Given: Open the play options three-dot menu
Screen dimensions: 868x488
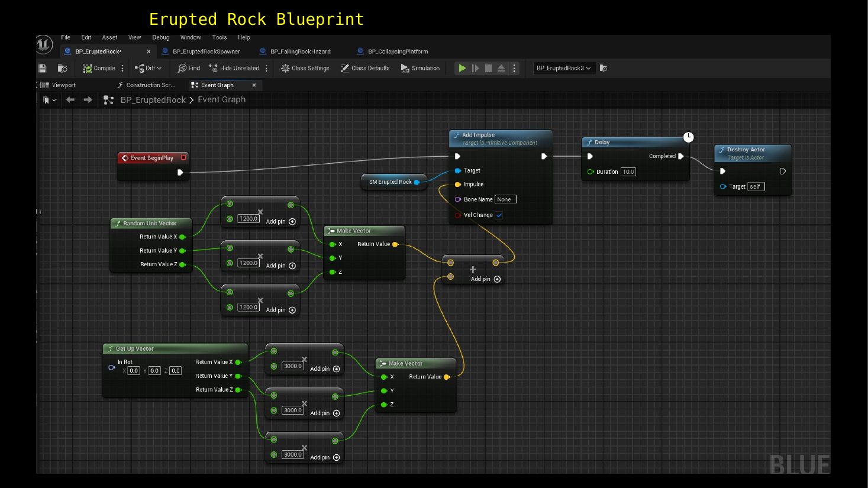Looking at the screenshot, I should point(514,68).
